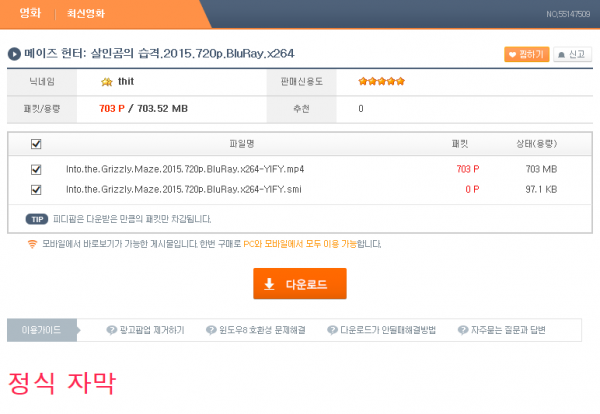Select the Into.the.Grizzly.Maze mp4 filename
The width and height of the screenshot is (600, 414).
[183, 169]
